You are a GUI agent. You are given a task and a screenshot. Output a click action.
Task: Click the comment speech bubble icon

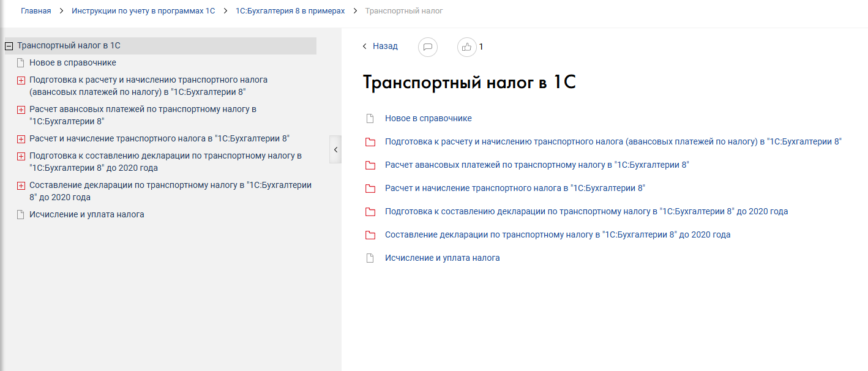428,47
